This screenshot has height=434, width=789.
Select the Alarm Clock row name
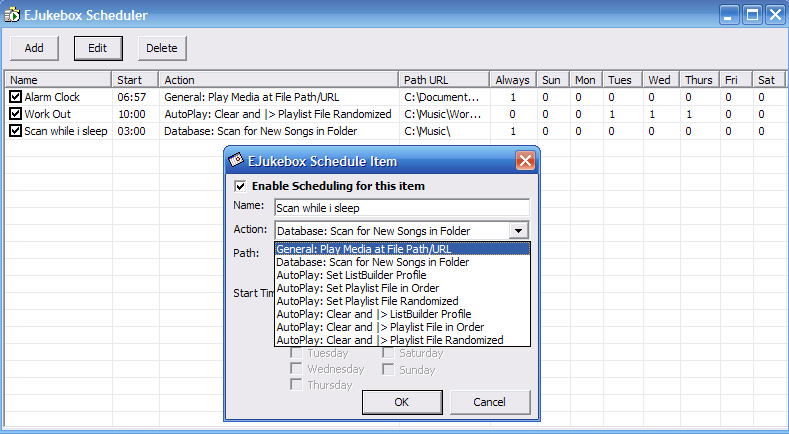(x=52, y=97)
